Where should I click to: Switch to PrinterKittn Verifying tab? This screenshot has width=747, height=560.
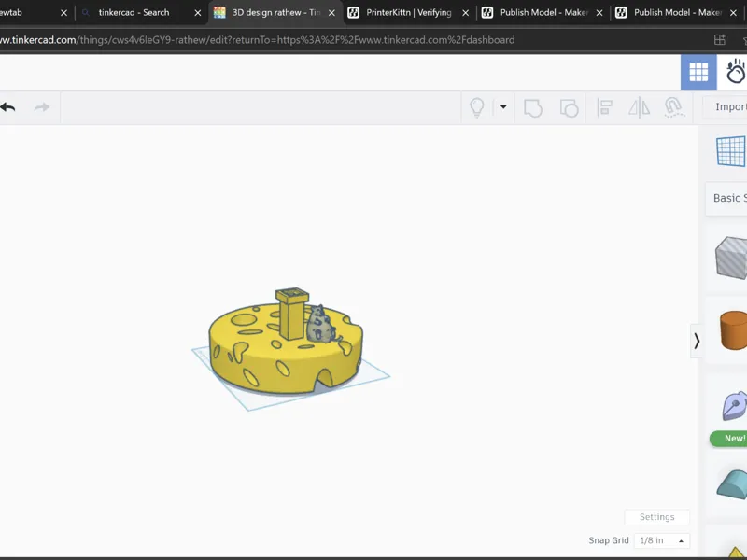click(409, 13)
